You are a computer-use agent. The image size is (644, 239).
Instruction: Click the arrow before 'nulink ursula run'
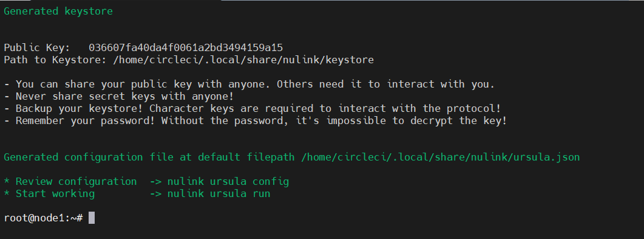tap(155, 193)
